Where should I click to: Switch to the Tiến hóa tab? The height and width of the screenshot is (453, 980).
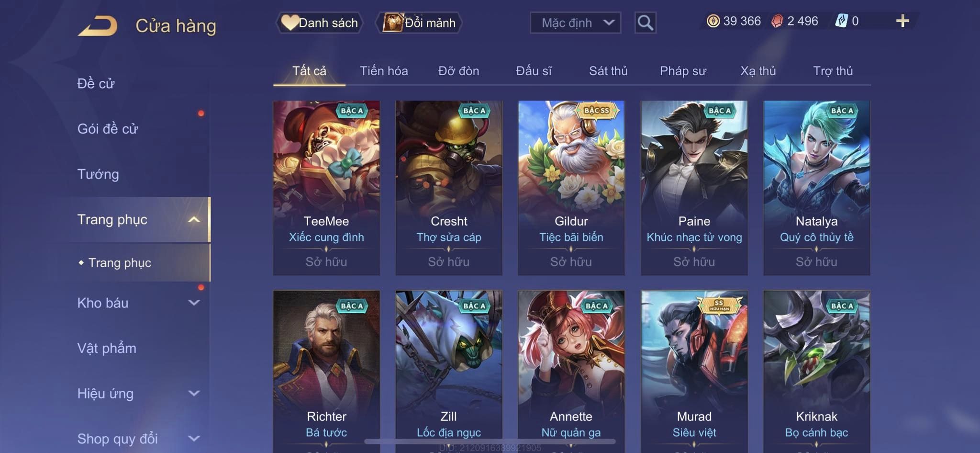384,71
